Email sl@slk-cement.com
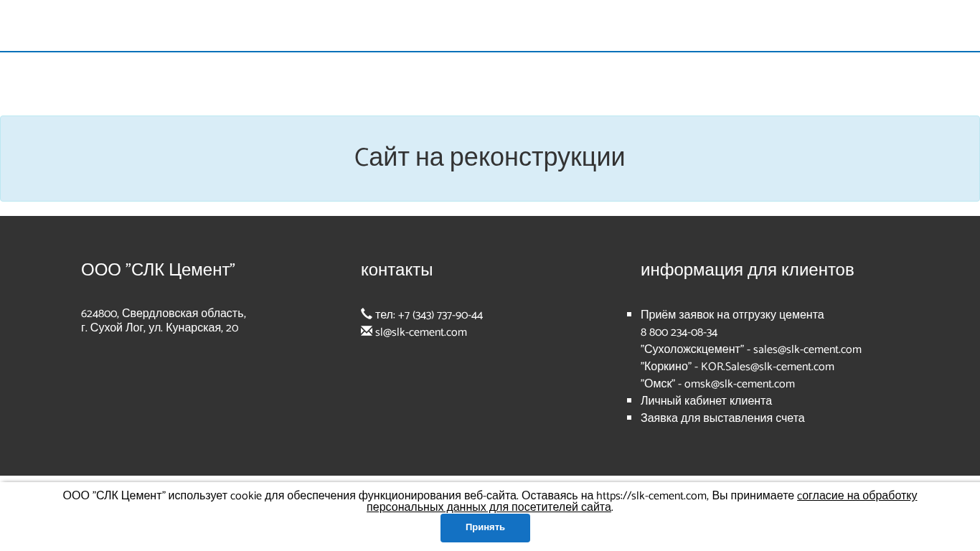Viewport: 980px width, 551px height. click(x=421, y=332)
